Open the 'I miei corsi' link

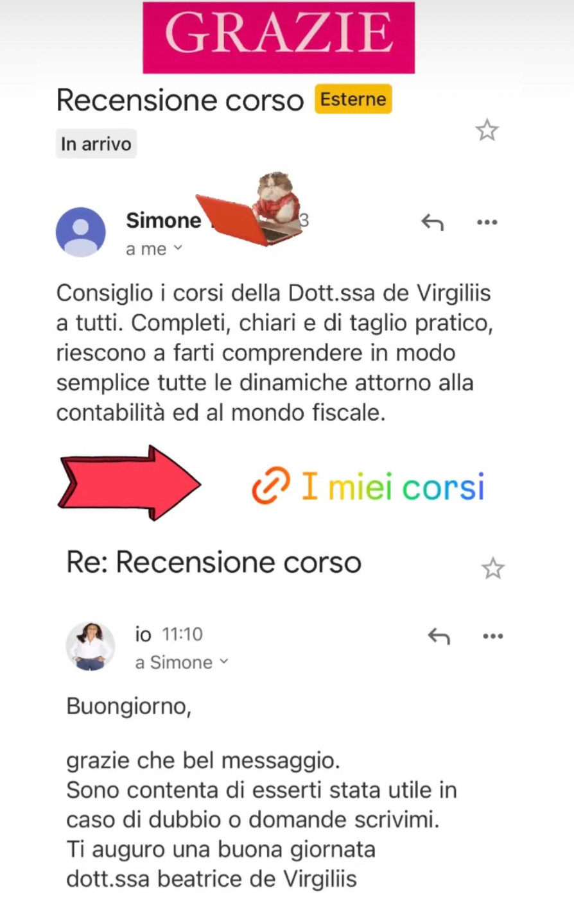[392, 486]
